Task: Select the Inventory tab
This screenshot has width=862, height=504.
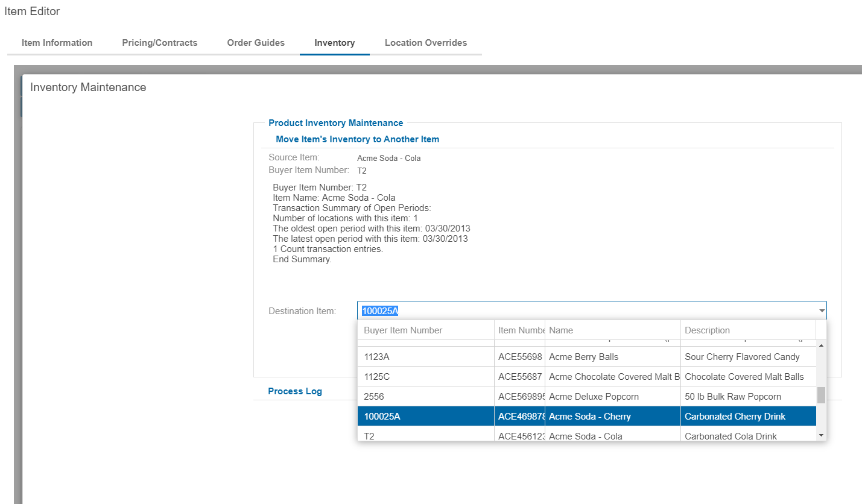Action: pos(334,43)
